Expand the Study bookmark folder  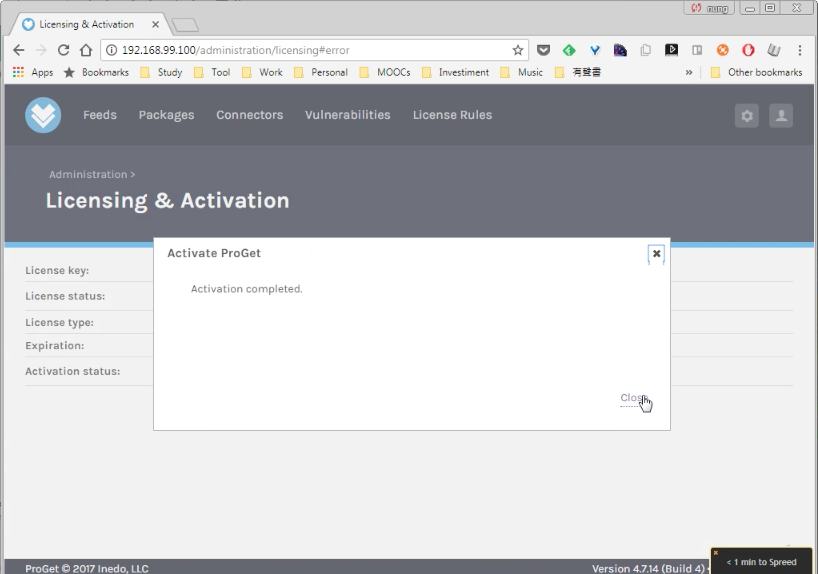click(x=161, y=73)
